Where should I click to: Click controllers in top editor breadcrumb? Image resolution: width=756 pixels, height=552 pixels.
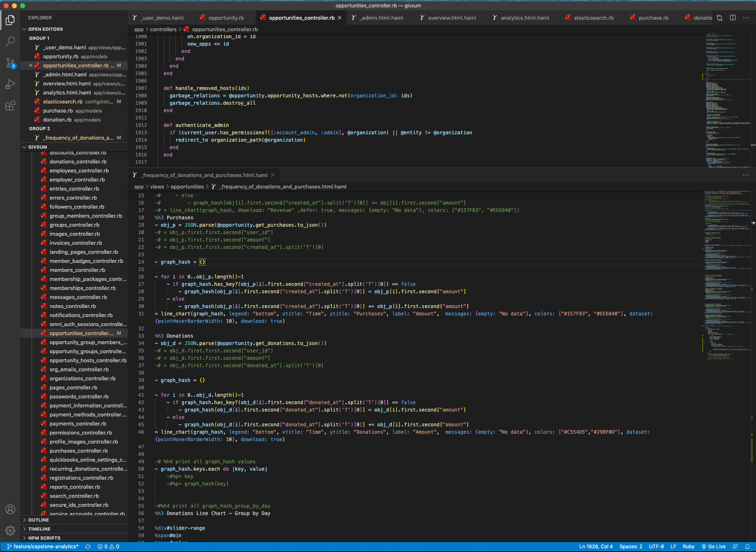(x=163, y=29)
